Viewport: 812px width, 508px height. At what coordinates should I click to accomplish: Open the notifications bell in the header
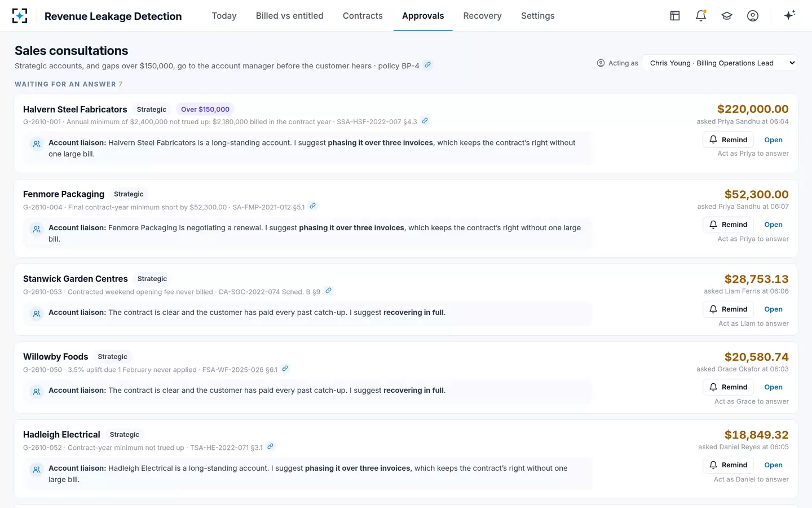click(x=701, y=16)
